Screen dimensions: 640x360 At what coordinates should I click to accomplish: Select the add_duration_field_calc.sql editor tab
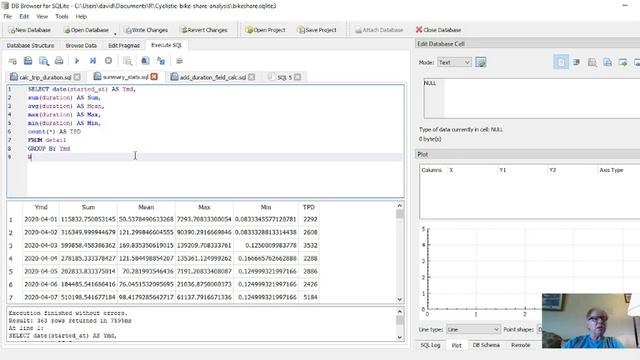pyautogui.click(x=212, y=77)
